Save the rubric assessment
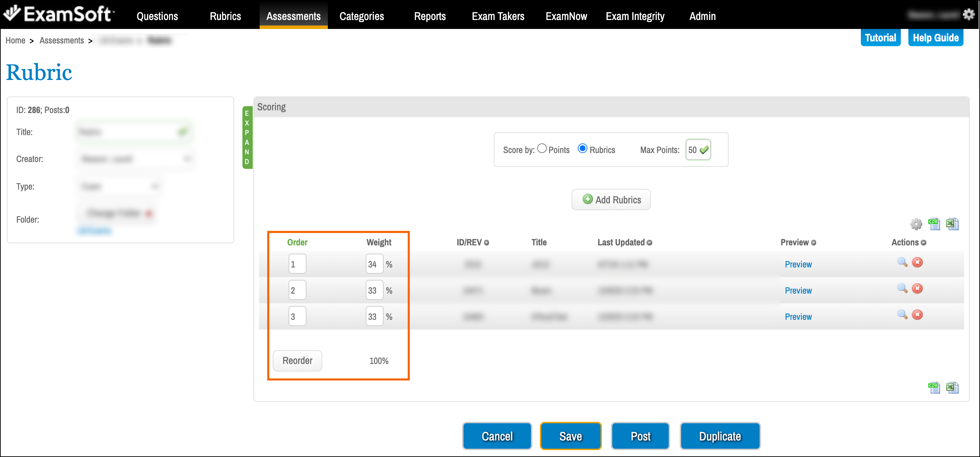The height and width of the screenshot is (457, 980). [x=570, y=436]
